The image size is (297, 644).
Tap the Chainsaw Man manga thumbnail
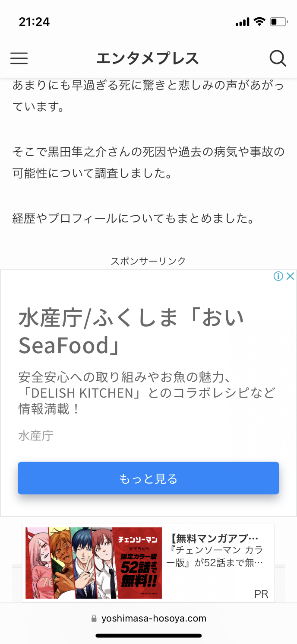click(94, 563)
